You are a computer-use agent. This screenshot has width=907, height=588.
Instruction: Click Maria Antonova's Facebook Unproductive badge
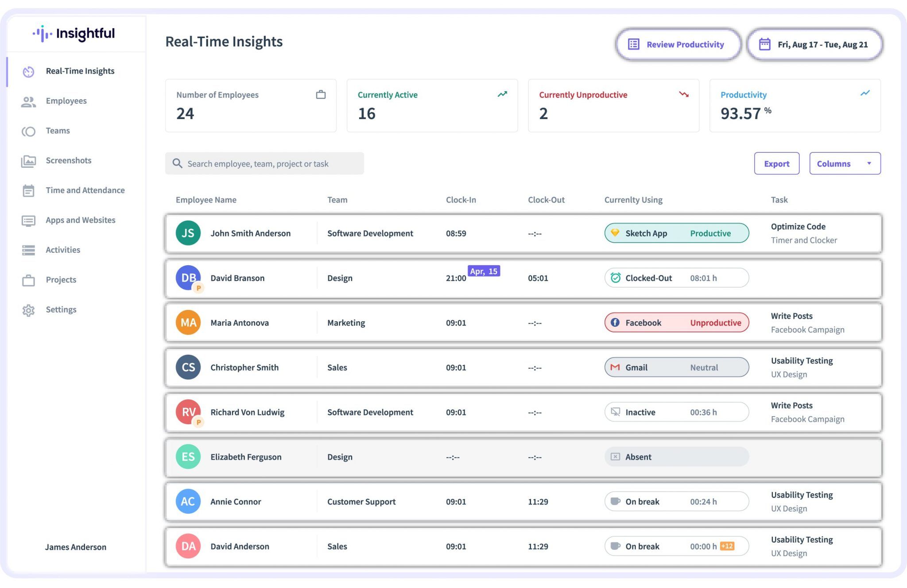click(x=676, y=322)
